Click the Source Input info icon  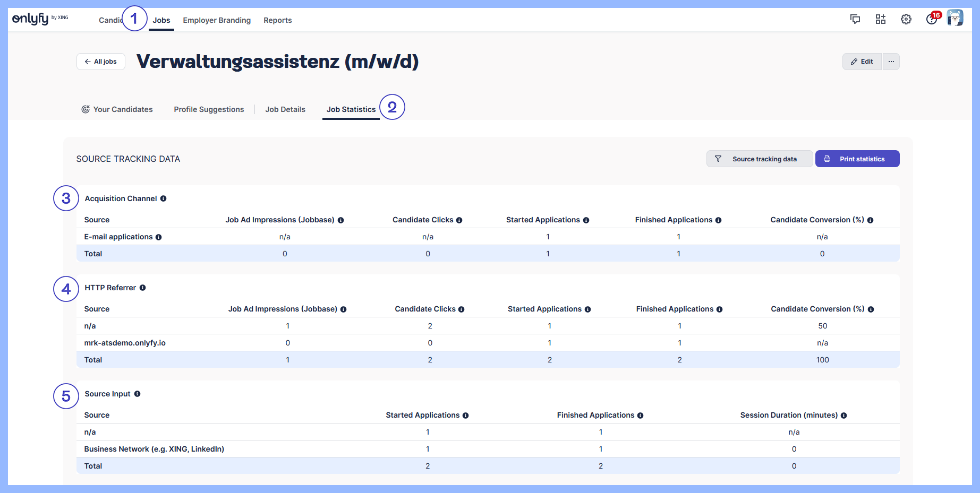click(x=137, y=394)
